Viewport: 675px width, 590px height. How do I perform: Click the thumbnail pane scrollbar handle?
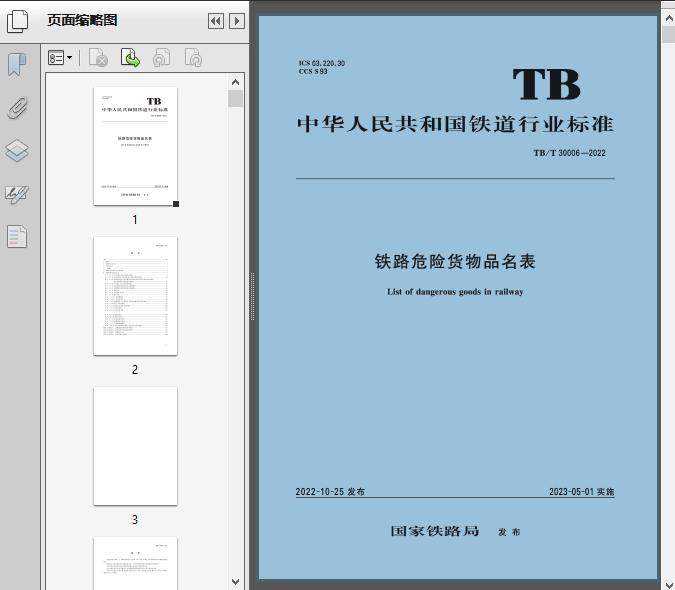click(235, 99)
